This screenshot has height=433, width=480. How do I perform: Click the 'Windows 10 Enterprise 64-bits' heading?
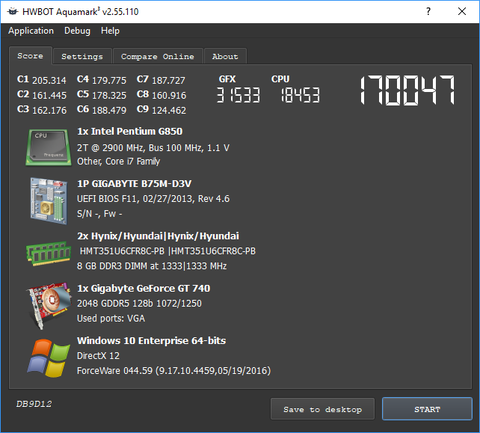[x=151, y=341]
